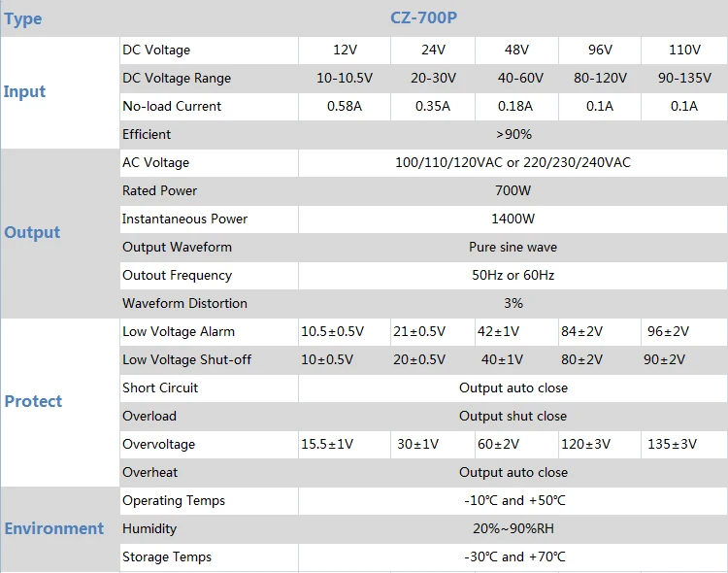The width and height of the screenshot is (728, 573).
Task: Select the DC Voltage row label
Action: (156, 50)
